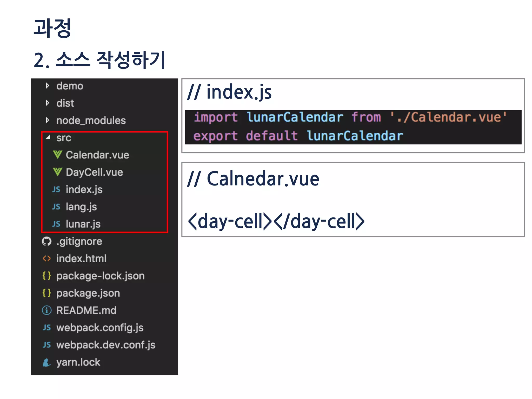Viewport: 532px width, 399px height.
Task: Click the info icon beside README.md
Action: coord(47,310)
